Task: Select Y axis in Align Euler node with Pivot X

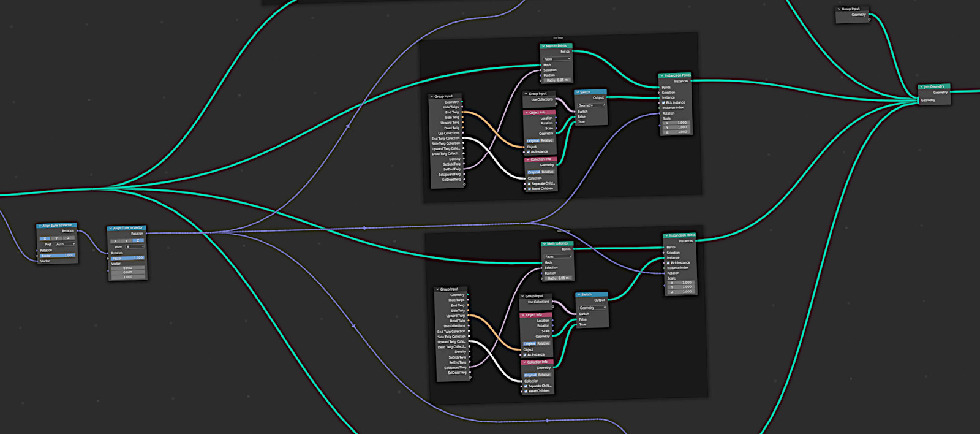Action: (x=127, y=241)
